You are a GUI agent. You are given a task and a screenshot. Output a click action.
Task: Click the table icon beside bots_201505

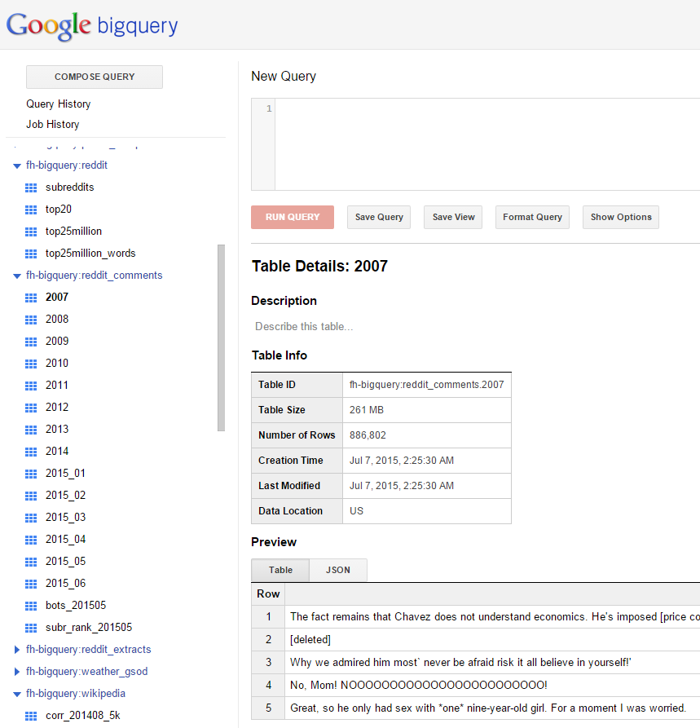pos(32,606)
